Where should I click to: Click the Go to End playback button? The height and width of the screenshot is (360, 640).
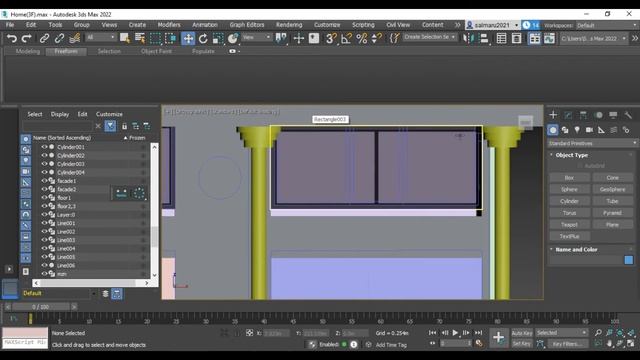478,333
